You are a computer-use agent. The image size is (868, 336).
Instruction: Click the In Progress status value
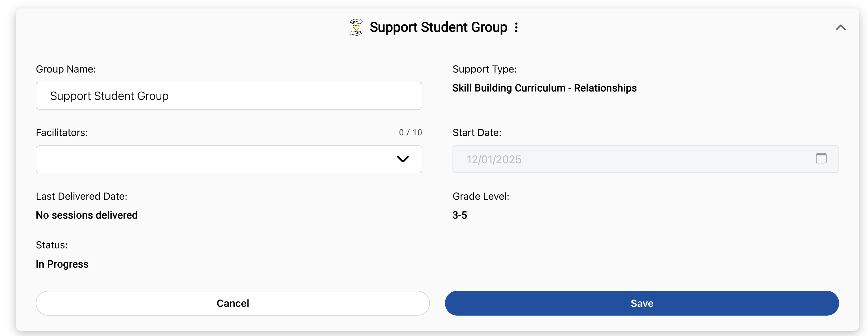click(62, 264)
